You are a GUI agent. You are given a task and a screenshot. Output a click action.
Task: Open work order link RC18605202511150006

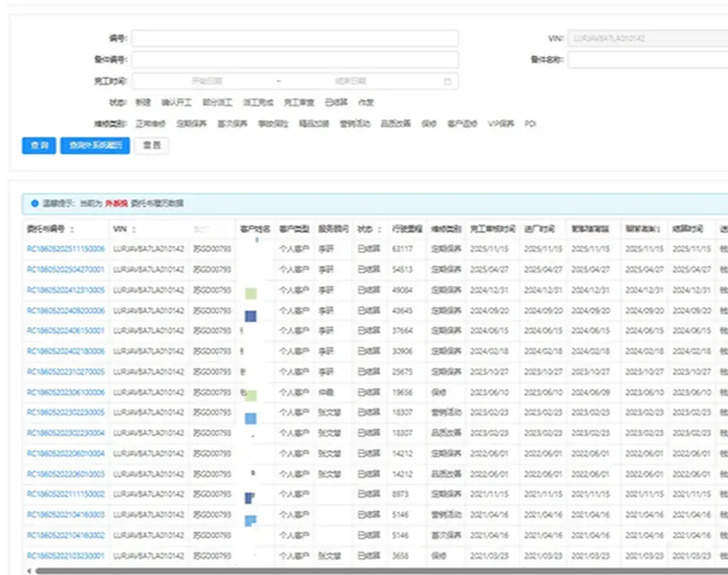65,249
